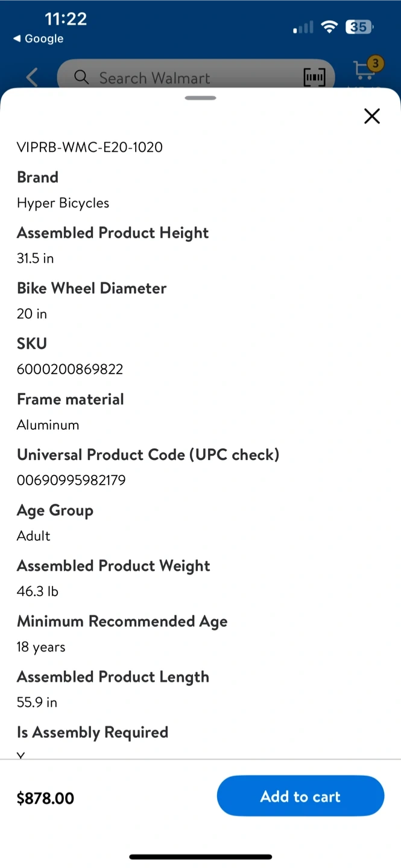Tap the back chevron arrow
This screenshot has height=868, width=401.
tap(32, 77)
